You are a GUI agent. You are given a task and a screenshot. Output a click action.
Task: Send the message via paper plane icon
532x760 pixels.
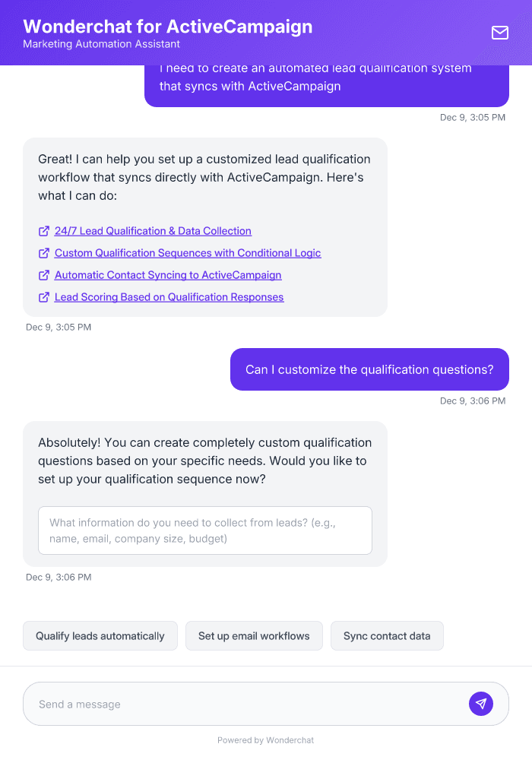481,703
